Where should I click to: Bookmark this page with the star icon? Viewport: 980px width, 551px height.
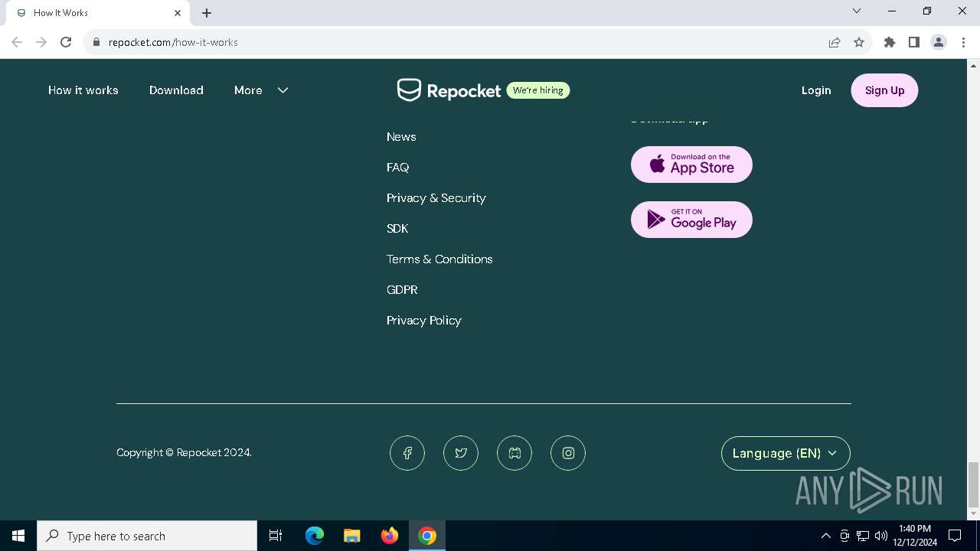[x=859, y=42]
